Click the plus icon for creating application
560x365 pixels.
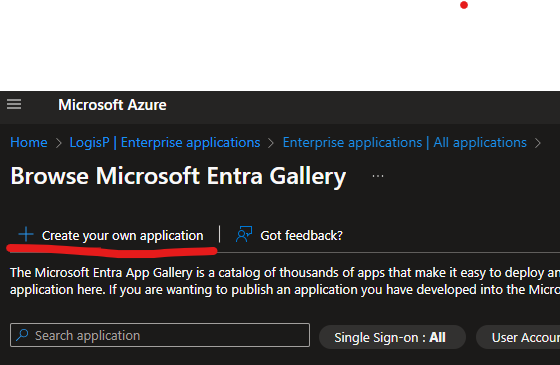[26, 235]
